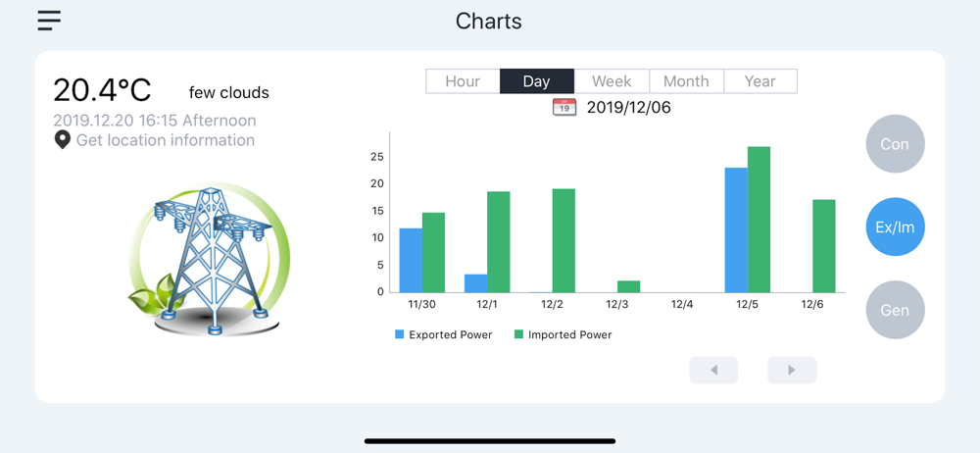Switch to the Hour tab

tap(463, 81)
